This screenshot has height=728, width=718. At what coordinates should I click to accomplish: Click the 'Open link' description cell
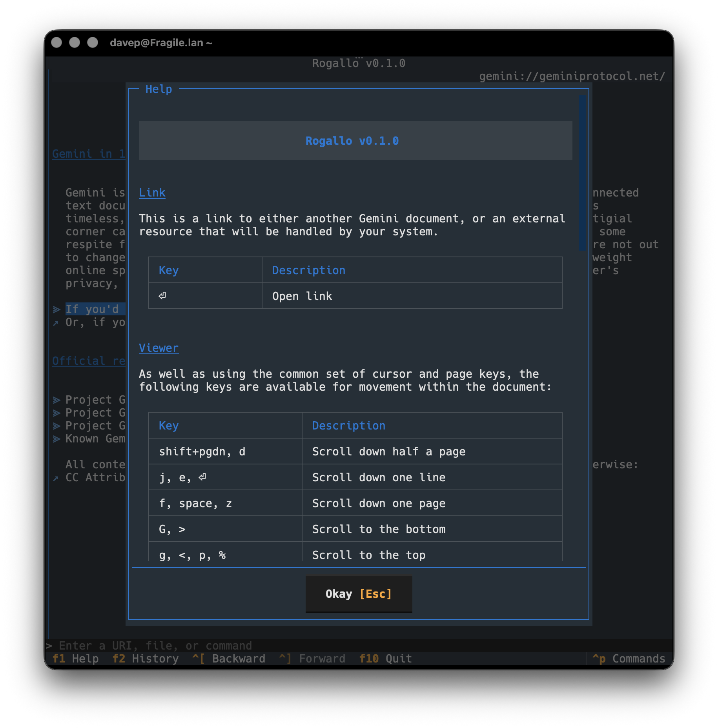tap(412, 296)
